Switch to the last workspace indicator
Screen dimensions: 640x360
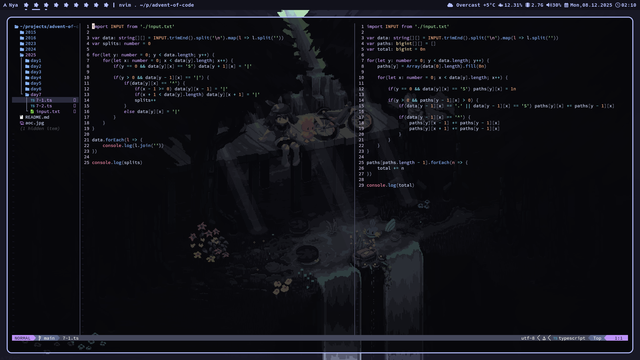pyautogui.click(x=106, y=5)
